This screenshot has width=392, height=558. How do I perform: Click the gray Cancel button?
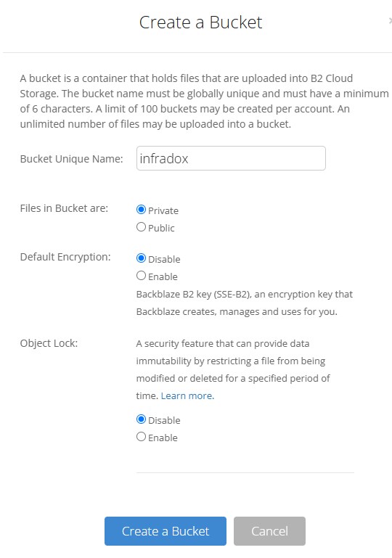(269, 531)
